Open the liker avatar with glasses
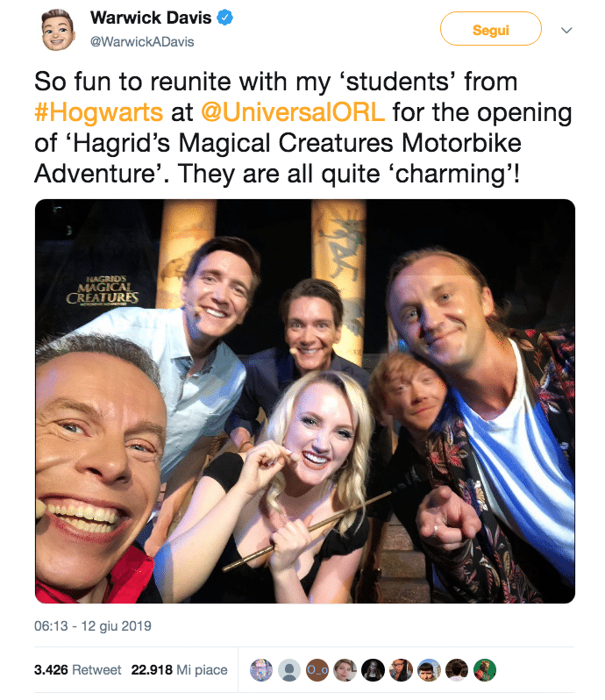The image size is (605, 700). (x=401, y=670)
